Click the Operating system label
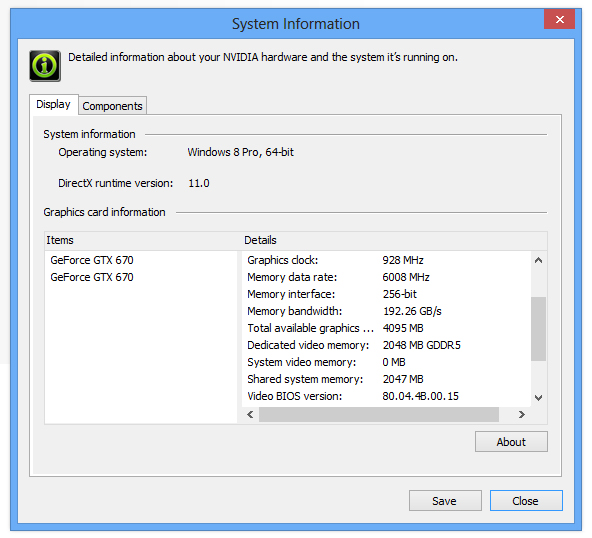592x538 pixels. pos(103,152)
